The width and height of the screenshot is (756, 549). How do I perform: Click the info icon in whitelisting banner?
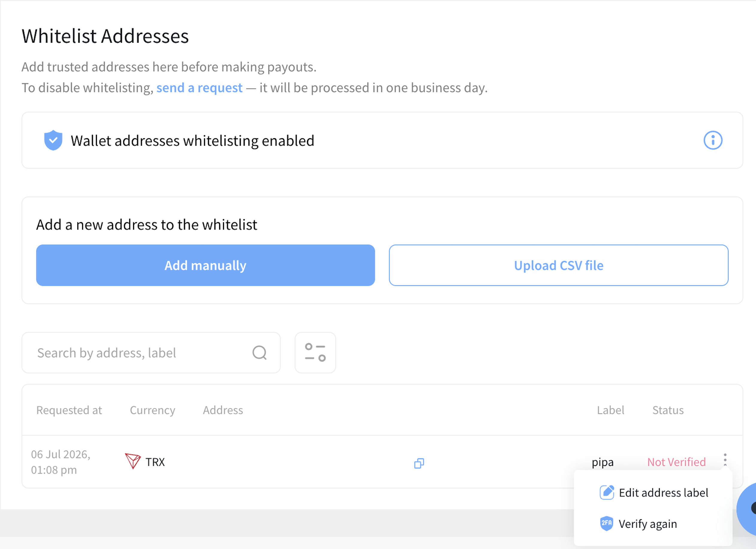point(713,140)
